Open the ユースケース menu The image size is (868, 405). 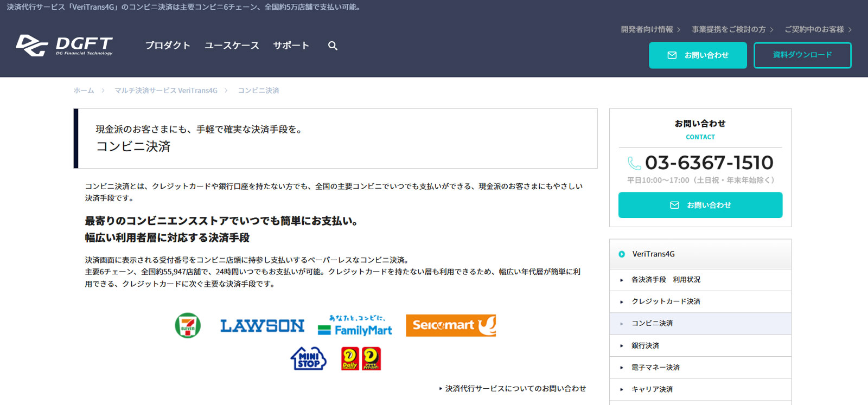click(x=232, y=46)
